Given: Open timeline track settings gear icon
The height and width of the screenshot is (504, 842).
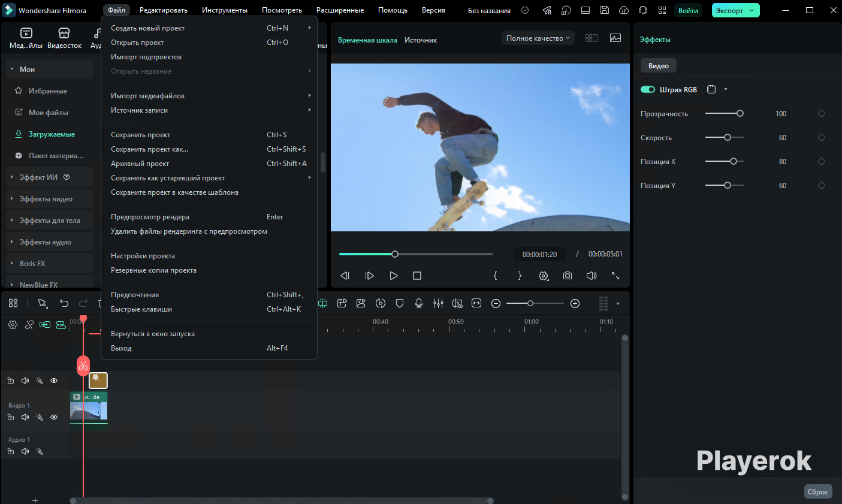Looking at the screenshot, I should [13, 325].
